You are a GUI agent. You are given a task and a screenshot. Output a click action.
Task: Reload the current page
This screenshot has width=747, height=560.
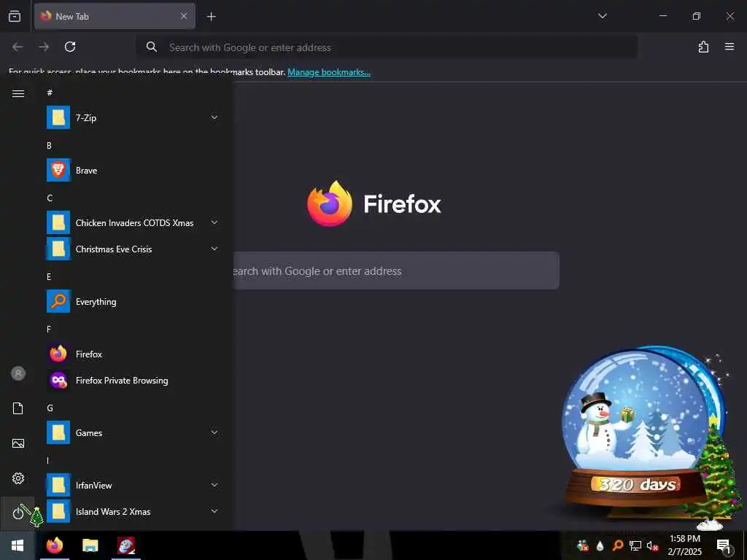(x=70, y=47)
